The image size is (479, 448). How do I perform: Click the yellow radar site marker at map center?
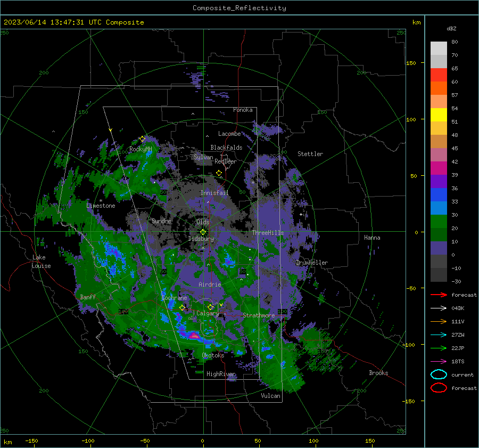tap(203, 232)
